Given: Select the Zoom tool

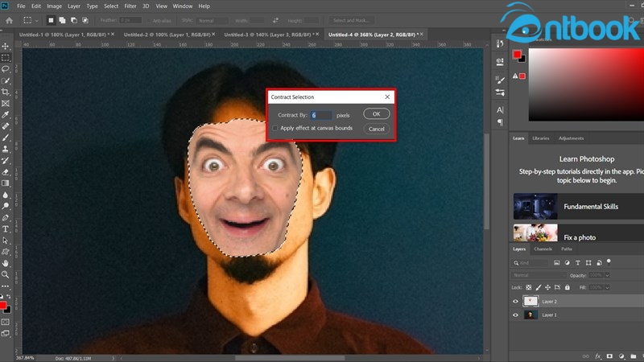Looking at the screenshot, I should [6, 274].
